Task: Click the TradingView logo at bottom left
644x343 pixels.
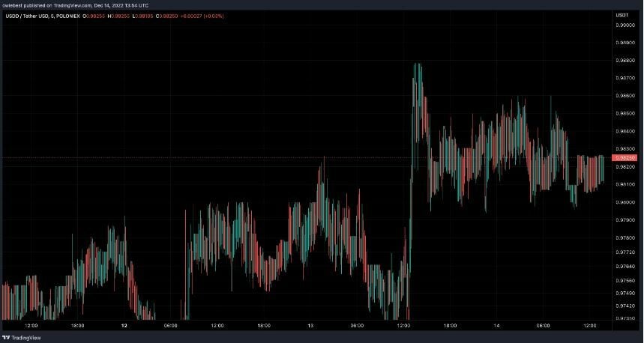Action: (x=21, y=338)
